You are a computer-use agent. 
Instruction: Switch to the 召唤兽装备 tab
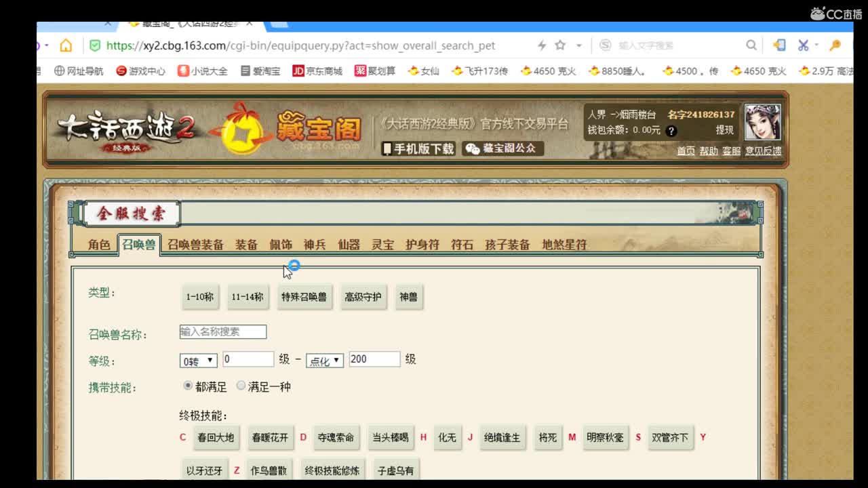coord(195,245)
